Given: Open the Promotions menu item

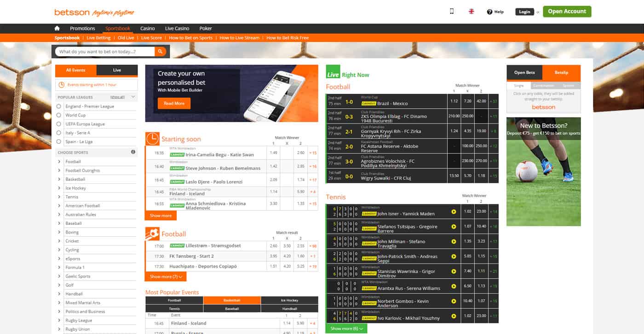Looking at the screenshot, I should (82, 29).
